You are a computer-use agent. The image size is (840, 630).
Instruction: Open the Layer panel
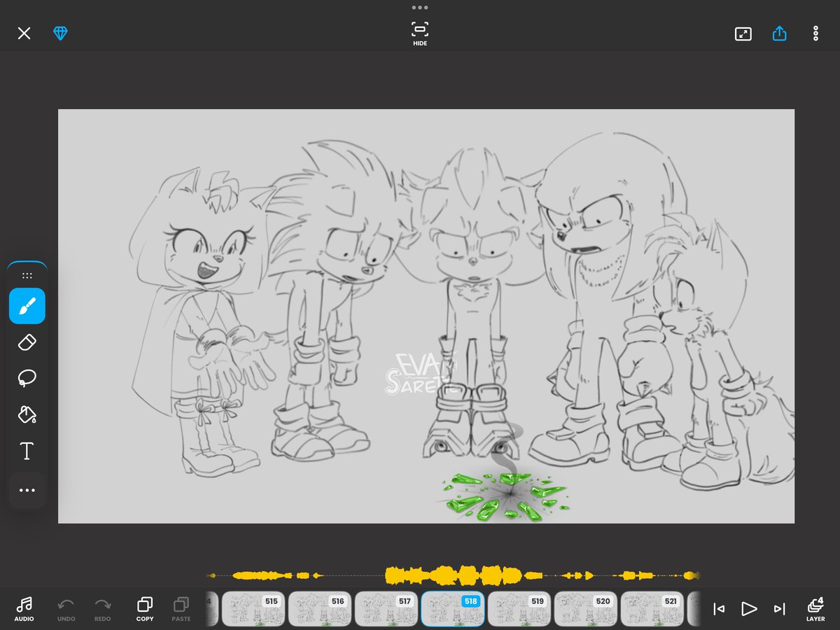coord(815,609)
